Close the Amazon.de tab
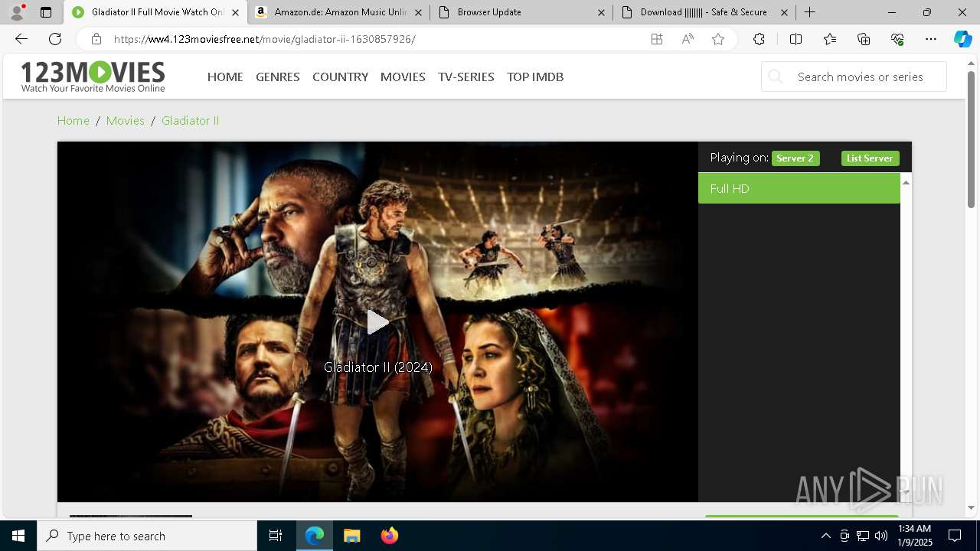Screen dimensions: 980x551 tap(418, 12)
